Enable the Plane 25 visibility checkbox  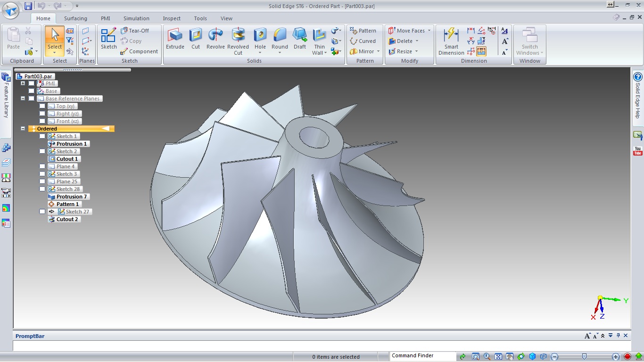click(x=42, y=181)
